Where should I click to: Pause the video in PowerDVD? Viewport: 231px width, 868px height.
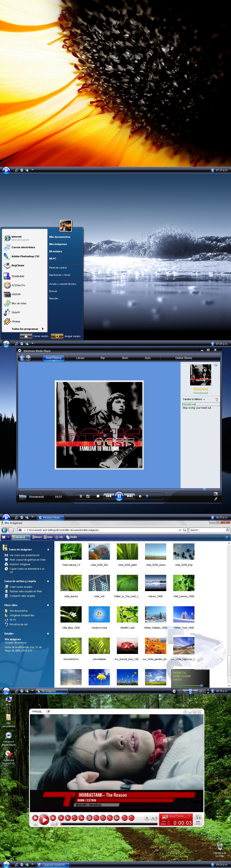pyautogui.click(x=53, y=818)
